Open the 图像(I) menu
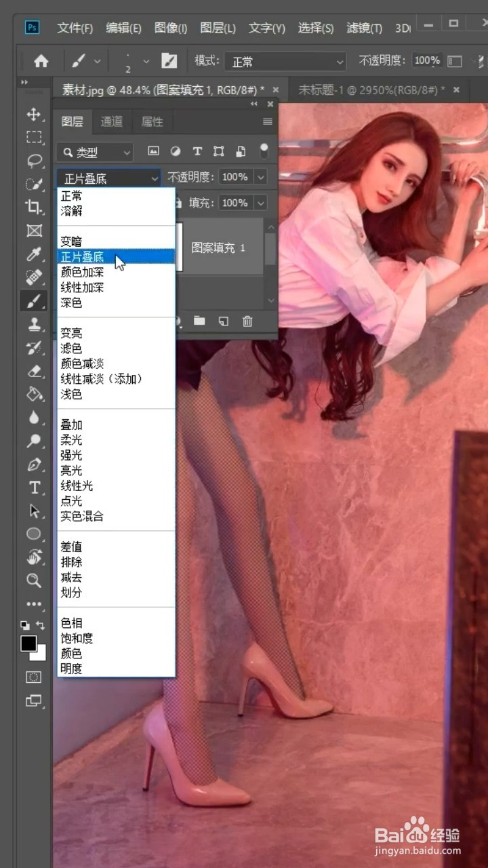 (x=171, y=28)
